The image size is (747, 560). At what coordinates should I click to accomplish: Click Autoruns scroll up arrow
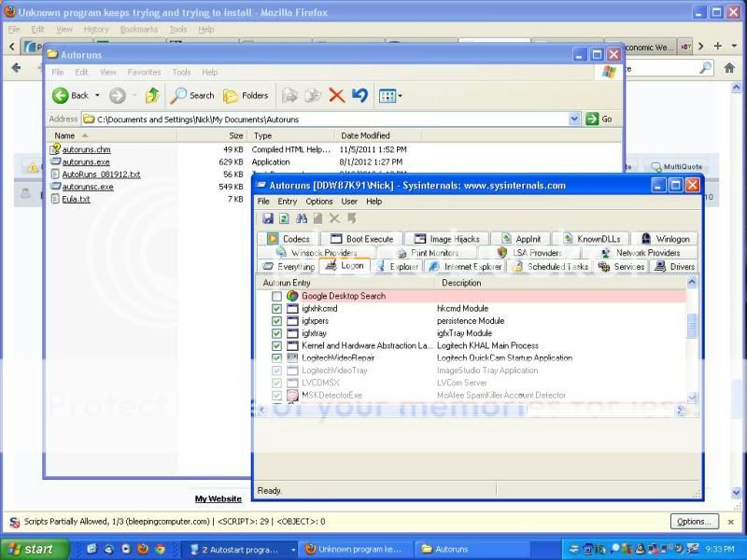coord(692,283)
